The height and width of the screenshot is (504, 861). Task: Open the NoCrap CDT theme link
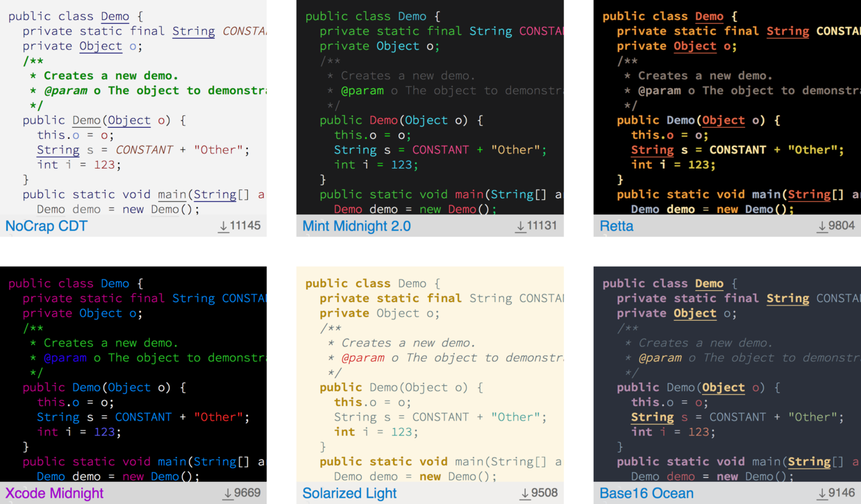pos(46,226)
